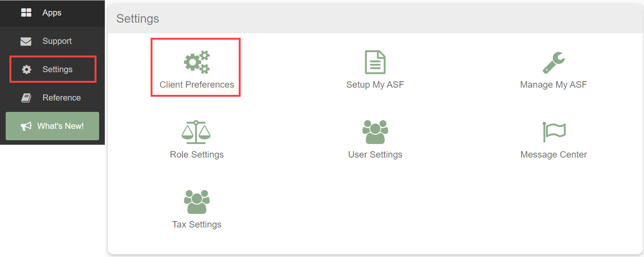644x257 pixels.
Task: Click the Reference book icon
Action: [26, 98]
